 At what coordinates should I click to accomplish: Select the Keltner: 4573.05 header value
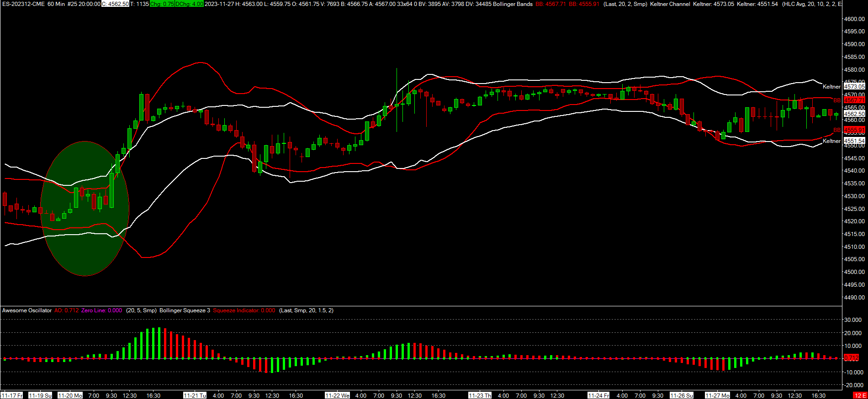[x=714, y=4]
